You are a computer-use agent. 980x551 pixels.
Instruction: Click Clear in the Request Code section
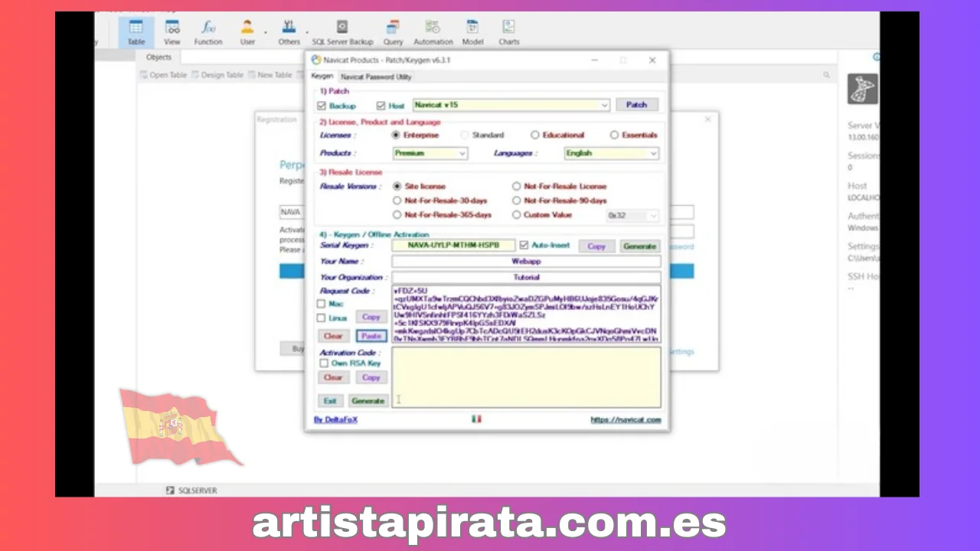pyautogui.click(x=333, y=336)
